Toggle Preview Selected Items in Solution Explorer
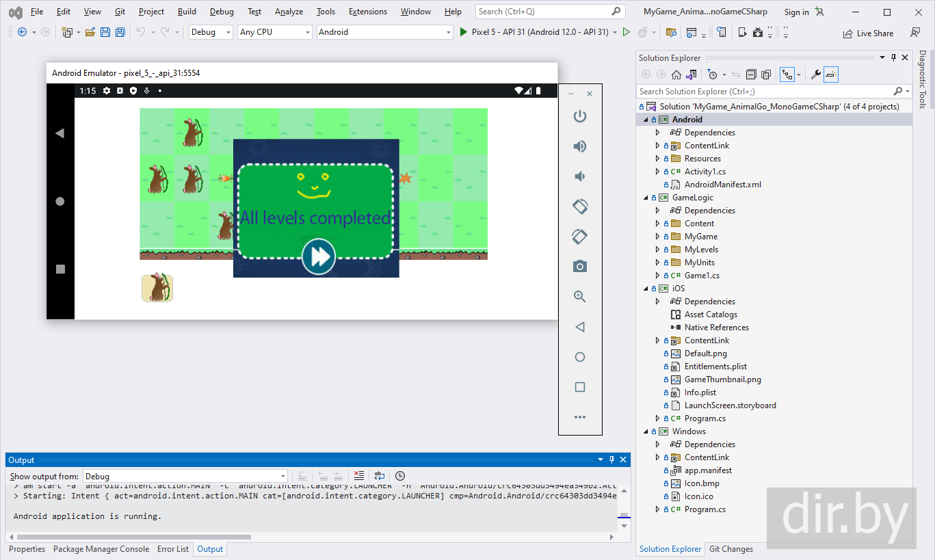The width and height of the screenshot is (935, 560). (x=831, y=75)
